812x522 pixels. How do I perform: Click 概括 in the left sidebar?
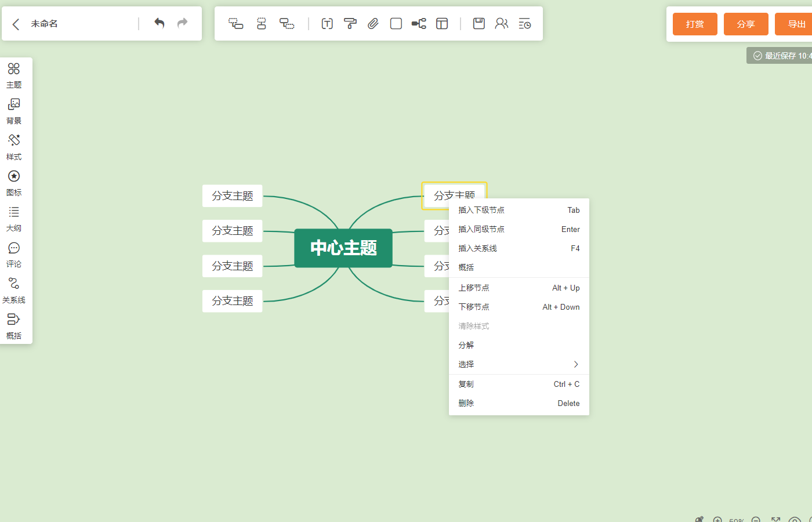[x=14, y=328]
